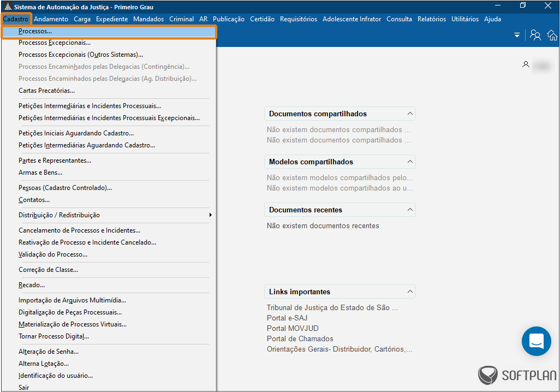Select Processos... from the Cadastro menu
Image resolution: width=560 pixels, height=392 pixels.
109,32
